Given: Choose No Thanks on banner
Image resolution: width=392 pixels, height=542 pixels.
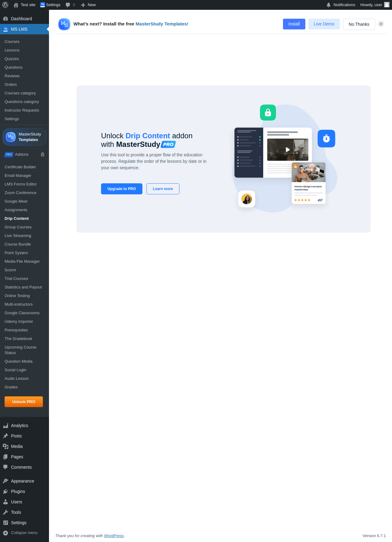Looking at the screenshot, I should 359,24.
